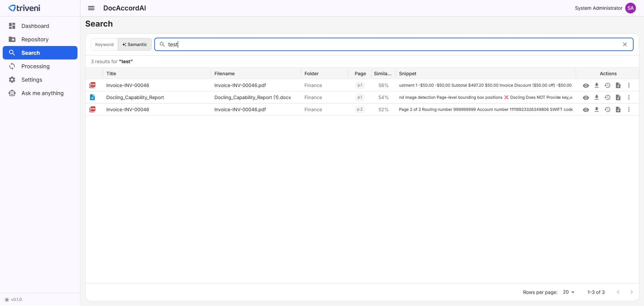The height and width of the screenshot is (306, 644).
Task: Open Ask me anything in sidebar
Action: tap(40, 93)
